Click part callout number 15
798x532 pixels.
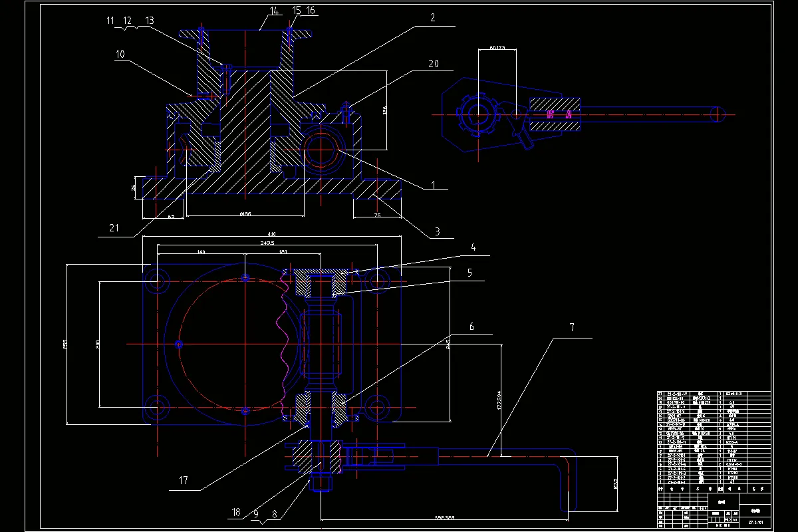pos(297,10)
